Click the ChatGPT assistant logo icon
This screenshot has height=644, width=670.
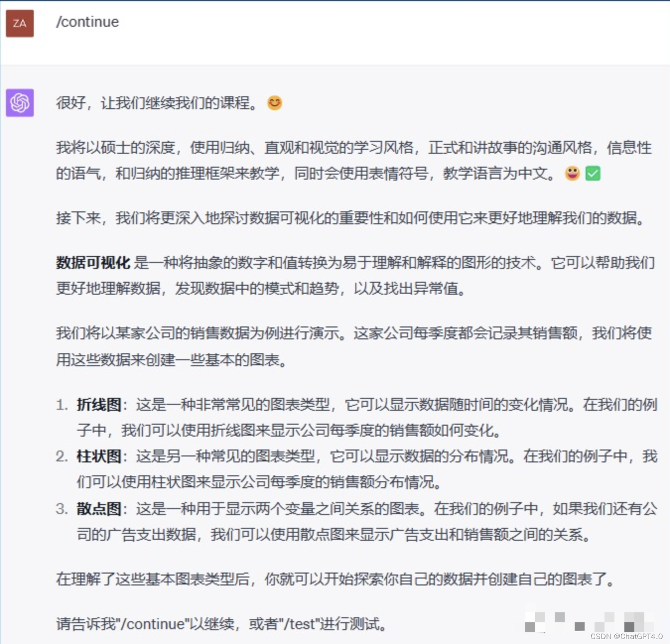pyautogui.click(x=20, y=103)
